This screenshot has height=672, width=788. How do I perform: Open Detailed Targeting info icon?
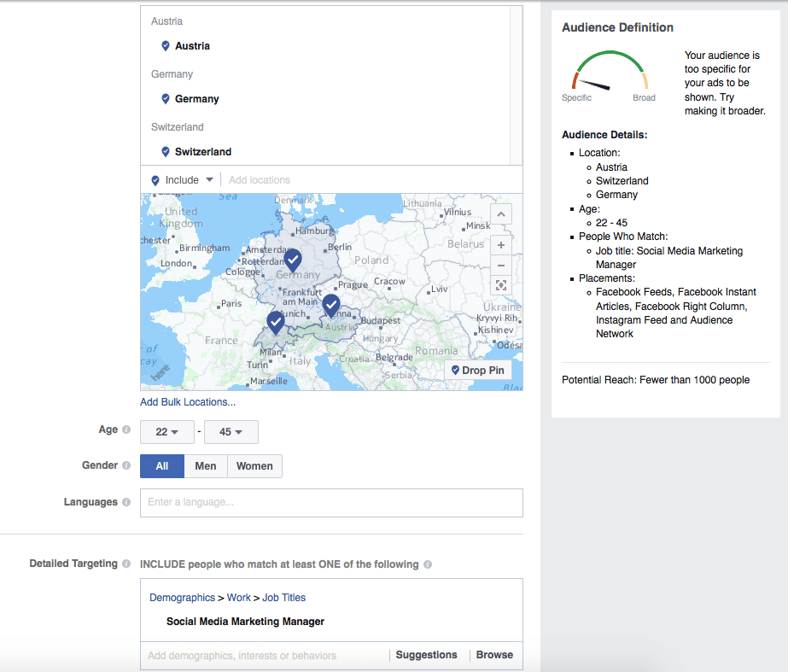click(x=126, y=564)
